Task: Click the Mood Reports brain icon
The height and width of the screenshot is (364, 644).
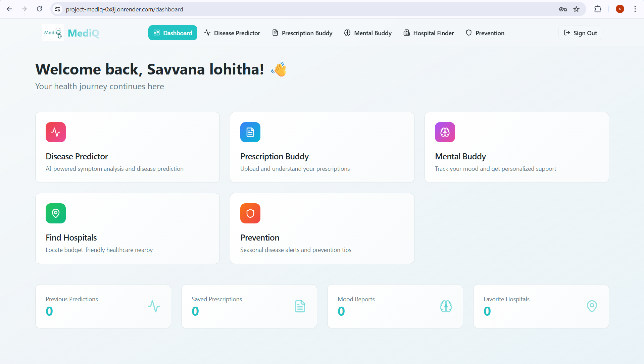Action: pos(446,306)
